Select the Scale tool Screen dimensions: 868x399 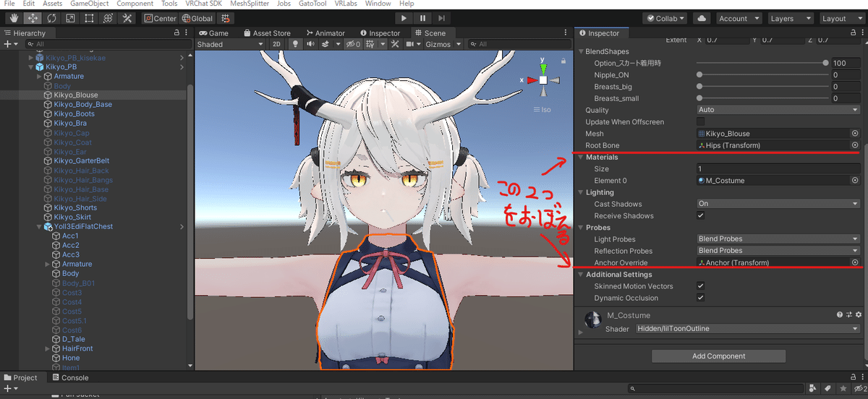tap(71, 18)
